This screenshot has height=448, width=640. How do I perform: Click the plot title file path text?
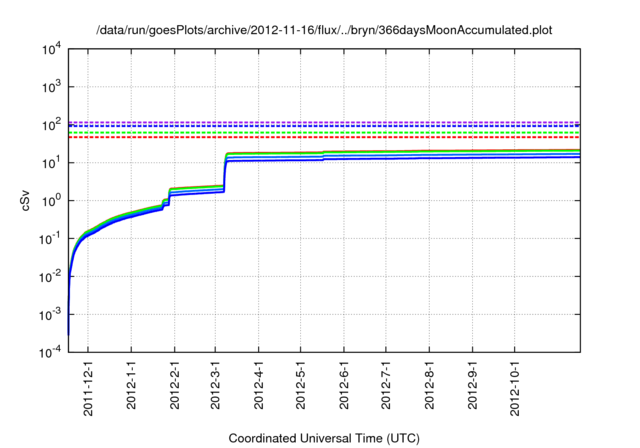[x=324, y=31]
